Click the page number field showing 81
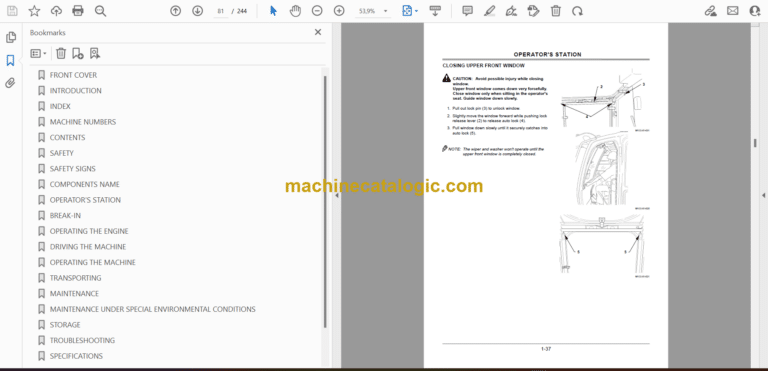Screen dimensions: 768x371 221,11
